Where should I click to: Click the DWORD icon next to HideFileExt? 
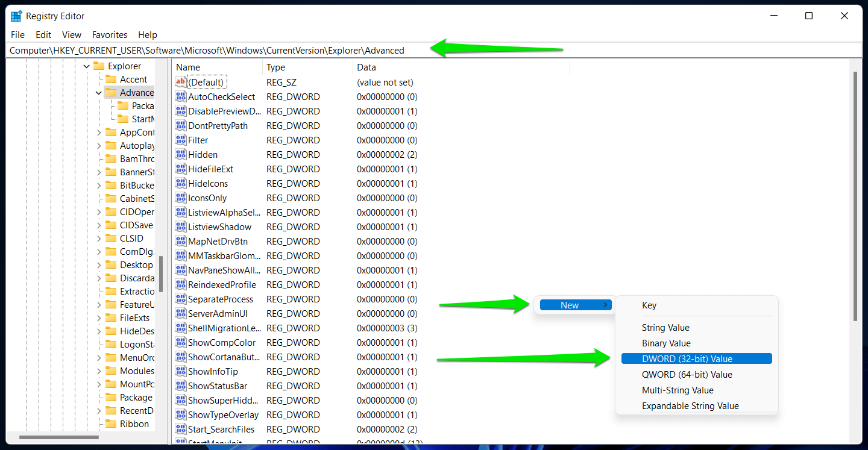[x=181, y=169]
